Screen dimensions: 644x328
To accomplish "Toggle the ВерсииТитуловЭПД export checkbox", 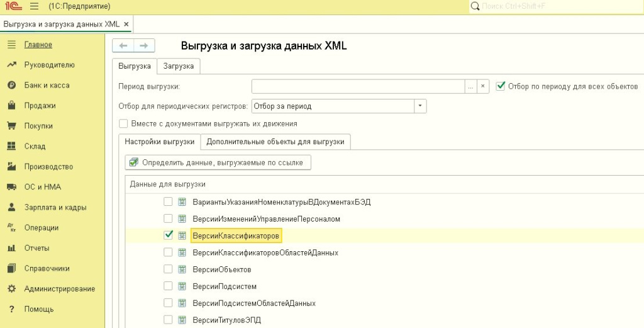I will (167, 319).
